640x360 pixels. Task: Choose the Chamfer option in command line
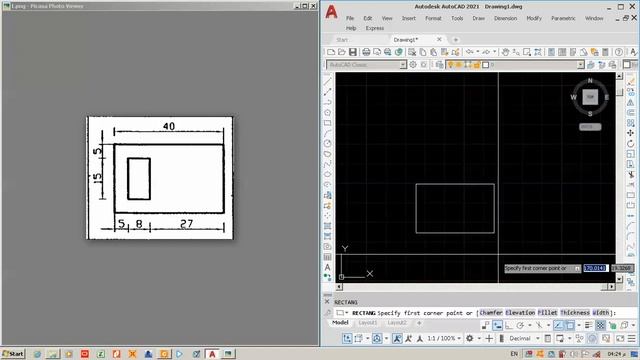click(491, 313)
